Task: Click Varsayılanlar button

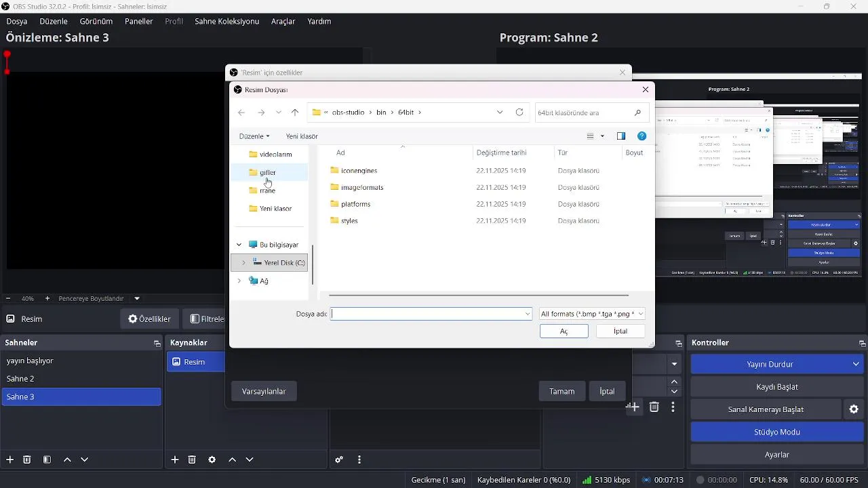Action: (264, 391)
